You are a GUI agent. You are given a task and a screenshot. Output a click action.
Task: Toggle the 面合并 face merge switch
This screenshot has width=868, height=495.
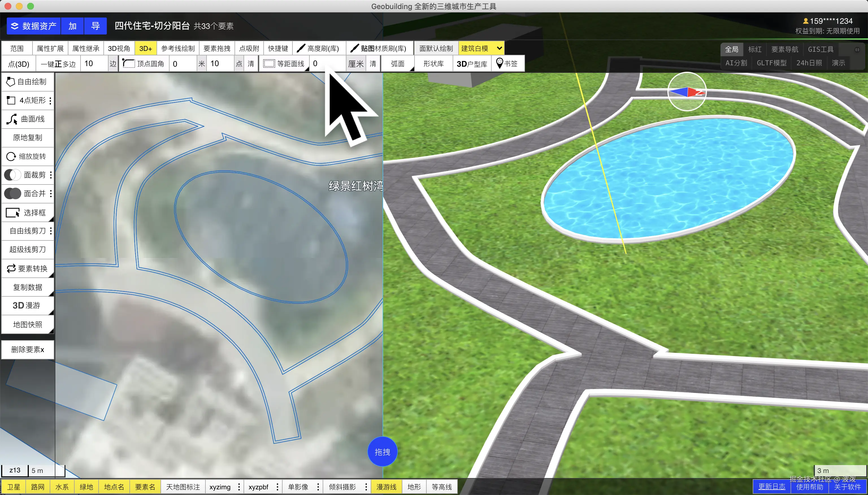[x=13, y=194]
